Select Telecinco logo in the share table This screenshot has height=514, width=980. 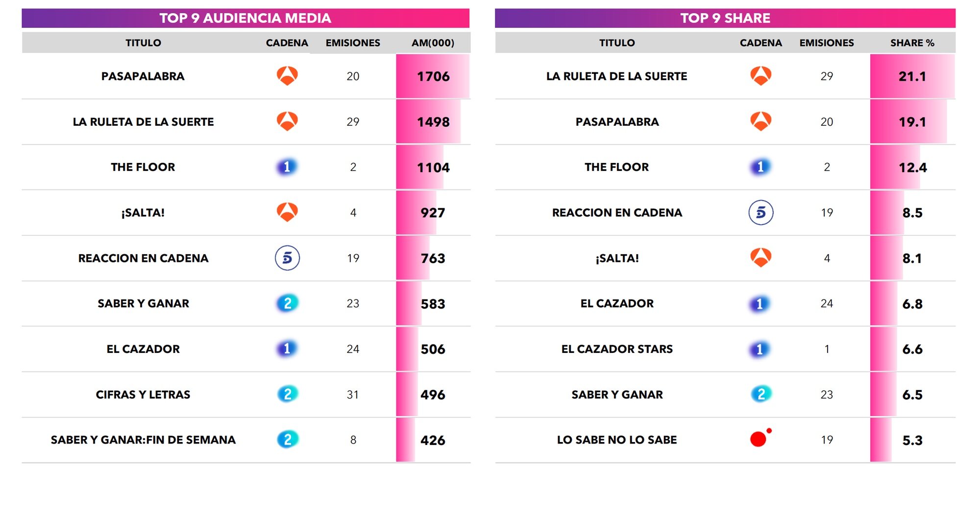click(760, 212)
